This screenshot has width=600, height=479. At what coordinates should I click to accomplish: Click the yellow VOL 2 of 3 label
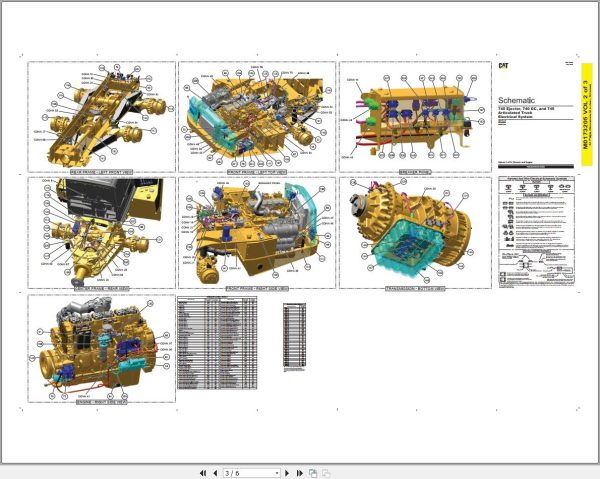[587, 114]
